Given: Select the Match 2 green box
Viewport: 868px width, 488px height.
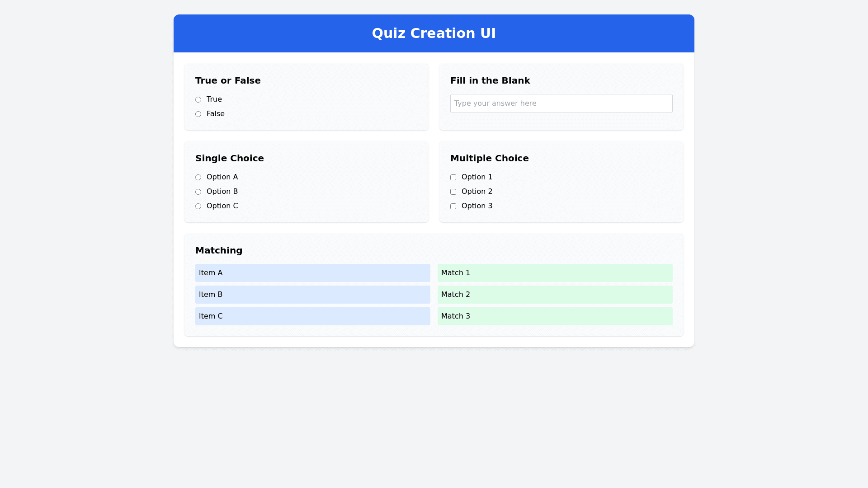Looking at the screenshot, I should tap(555, 295).
